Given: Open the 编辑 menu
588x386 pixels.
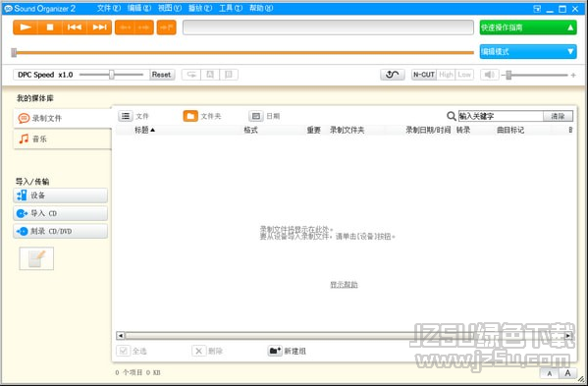Looking at the screenshot, I should [139, 8].
